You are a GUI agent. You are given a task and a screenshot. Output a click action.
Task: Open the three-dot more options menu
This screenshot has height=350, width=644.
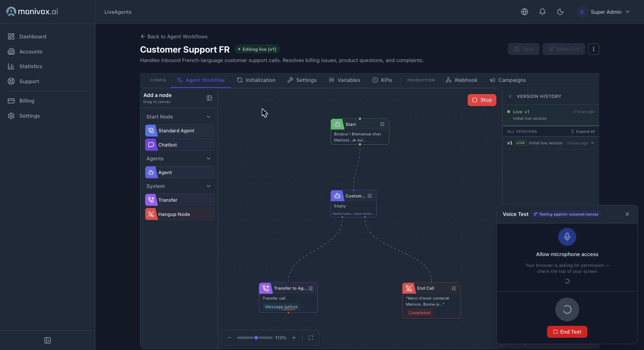[x=594, y=49]
